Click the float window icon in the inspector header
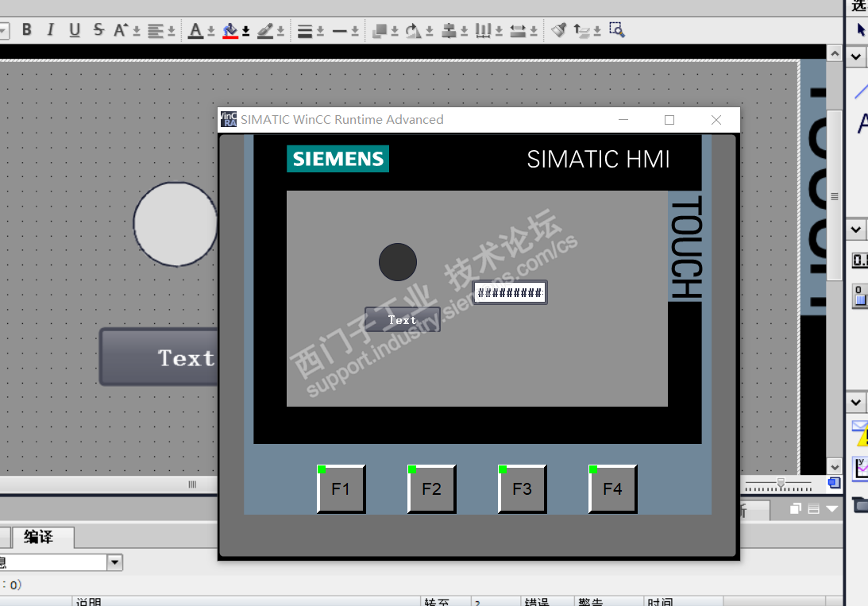Image resolution: width=868 pixels, height=606 pixels. tap(796, 508)
